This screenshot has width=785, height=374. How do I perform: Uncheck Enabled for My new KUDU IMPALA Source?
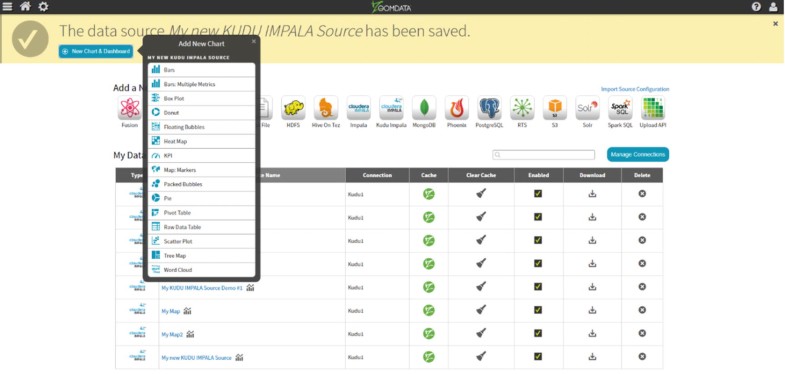538,356
